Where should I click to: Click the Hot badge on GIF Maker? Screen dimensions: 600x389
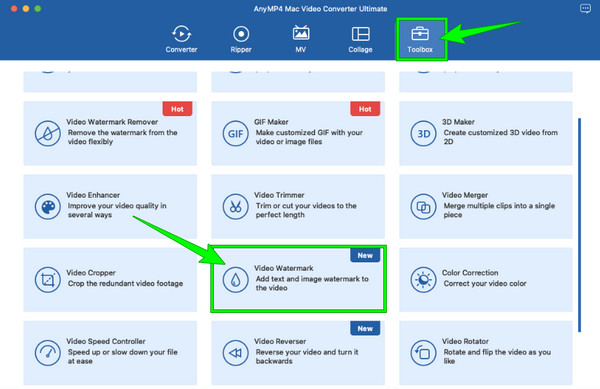point(365,109)
